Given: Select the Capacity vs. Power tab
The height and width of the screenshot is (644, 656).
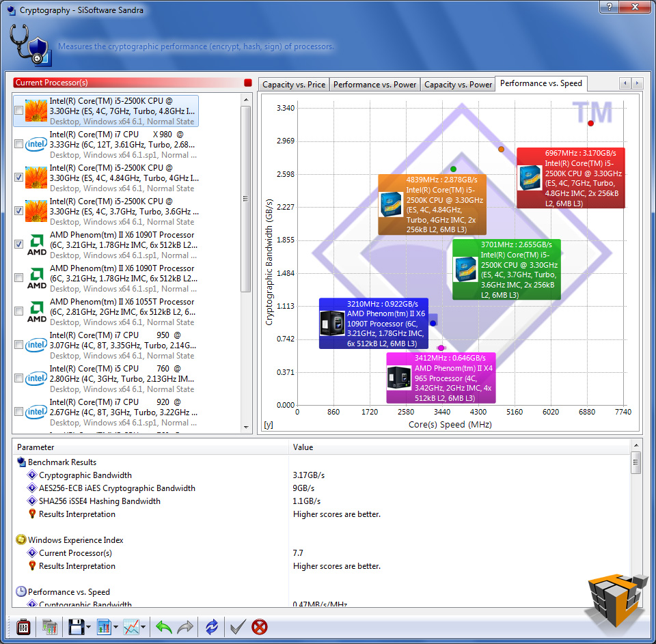Looking at the screenshot, I should [x=458, y=85].
